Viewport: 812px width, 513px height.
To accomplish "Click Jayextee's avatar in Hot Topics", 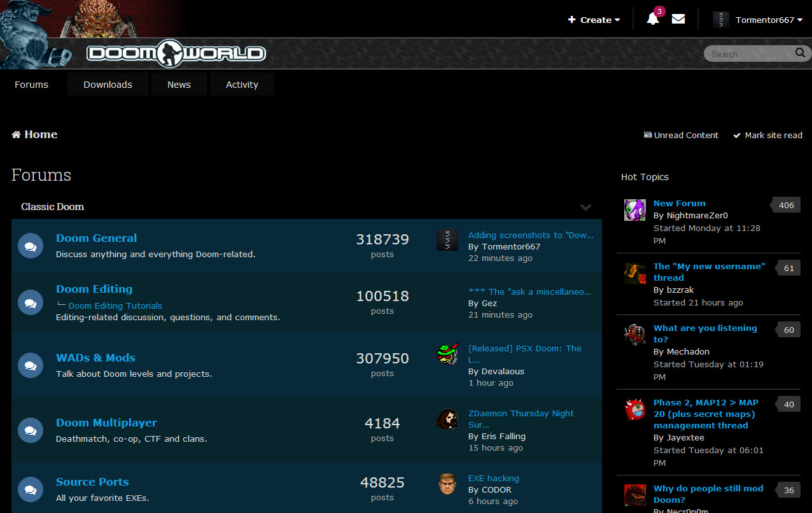I will 634,409.
